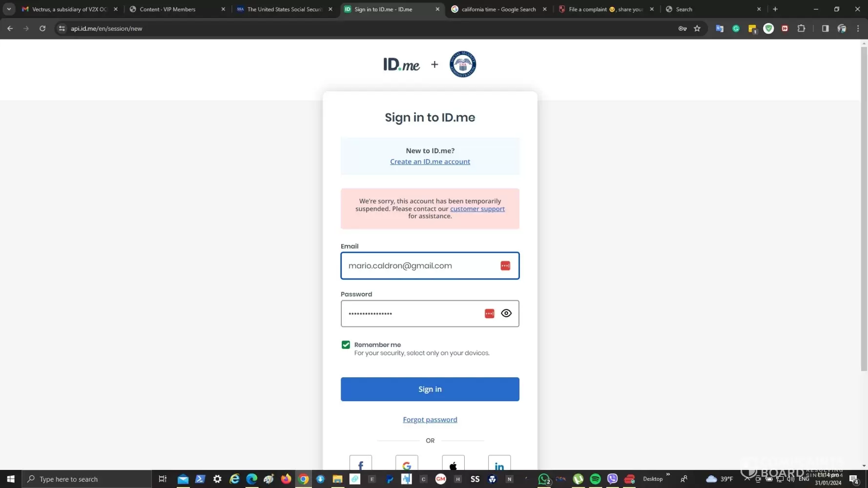Switch to the california time Google Search tab
Screen dimensions: 868x488
point(499,9)
